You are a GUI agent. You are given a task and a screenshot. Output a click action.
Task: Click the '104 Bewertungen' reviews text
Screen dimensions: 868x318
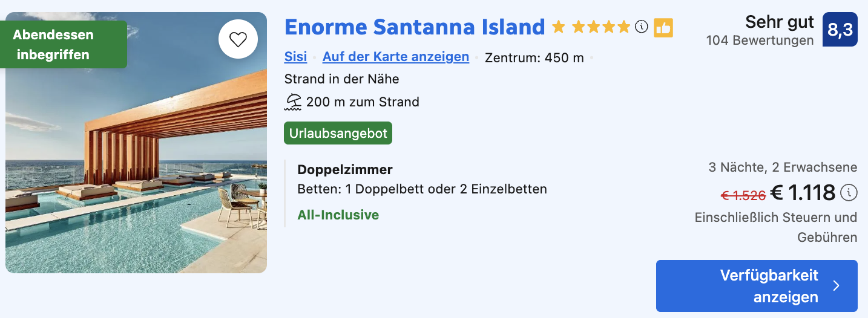760,41
